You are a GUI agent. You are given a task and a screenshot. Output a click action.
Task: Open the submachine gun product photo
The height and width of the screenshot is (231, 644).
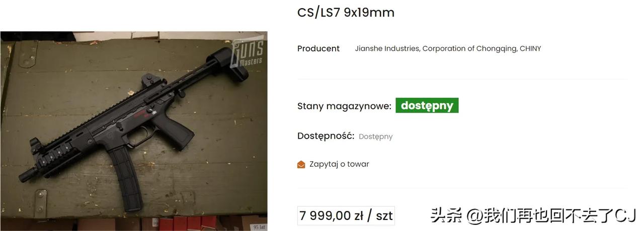pyautogui.click(x=134, y=131)
